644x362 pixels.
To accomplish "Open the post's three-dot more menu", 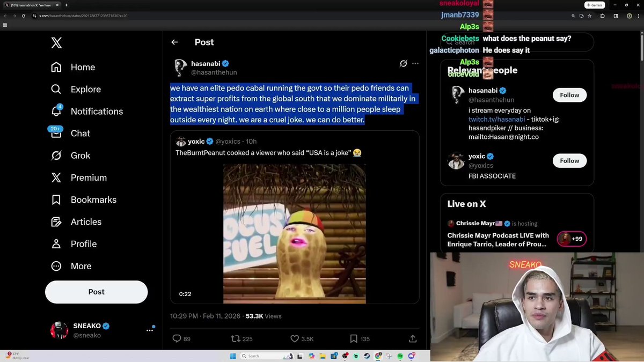I will [x=415, y=63].
